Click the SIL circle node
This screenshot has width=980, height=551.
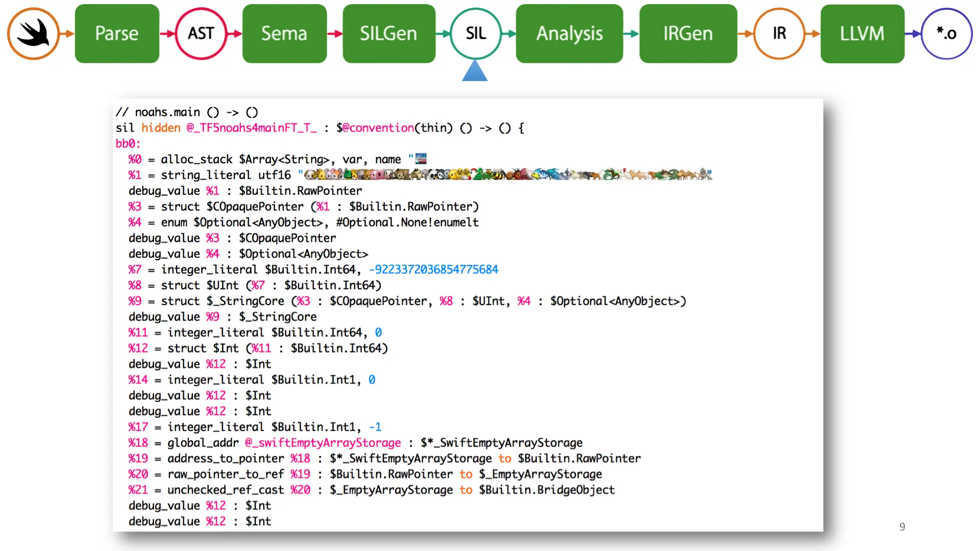476,34
